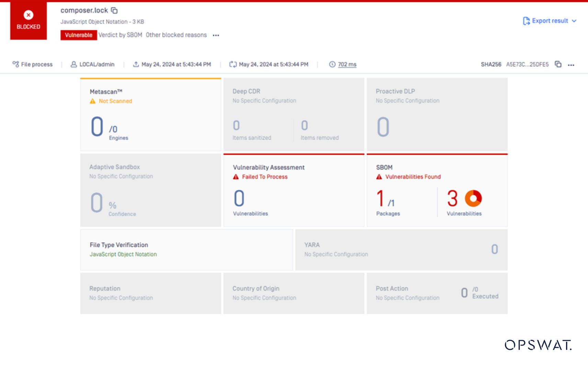Click the Other blocked reasons text
Screen dimensions: 588x368
click(x=176, y=35)
